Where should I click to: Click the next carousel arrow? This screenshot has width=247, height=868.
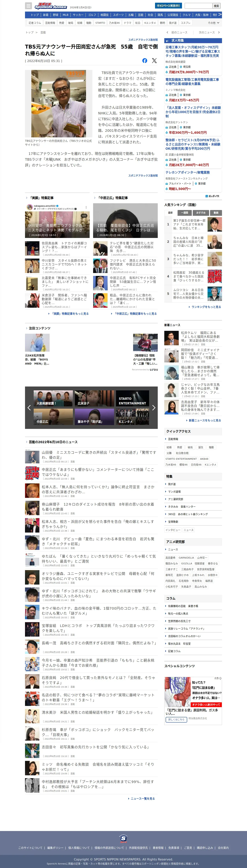pos(154,408)
